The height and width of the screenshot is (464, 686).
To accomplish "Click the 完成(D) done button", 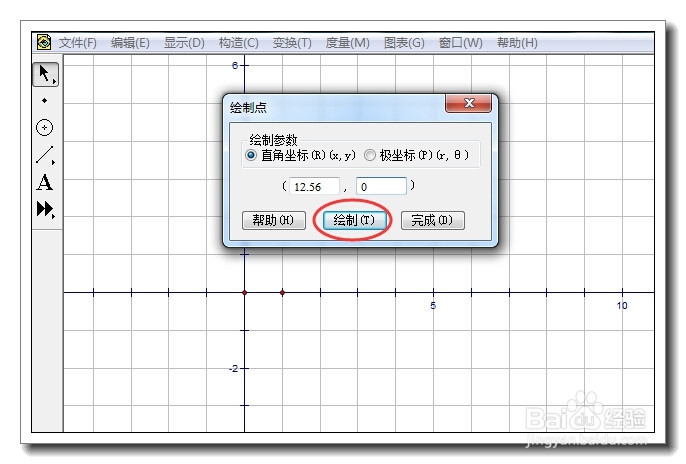I will [x=433, y=220].
